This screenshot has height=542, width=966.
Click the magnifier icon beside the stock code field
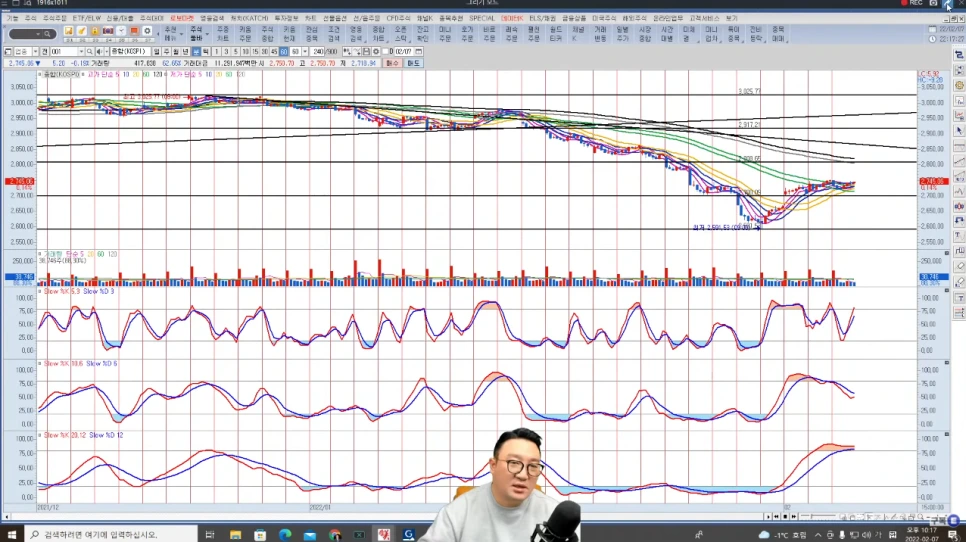click(x=89, y=52)
